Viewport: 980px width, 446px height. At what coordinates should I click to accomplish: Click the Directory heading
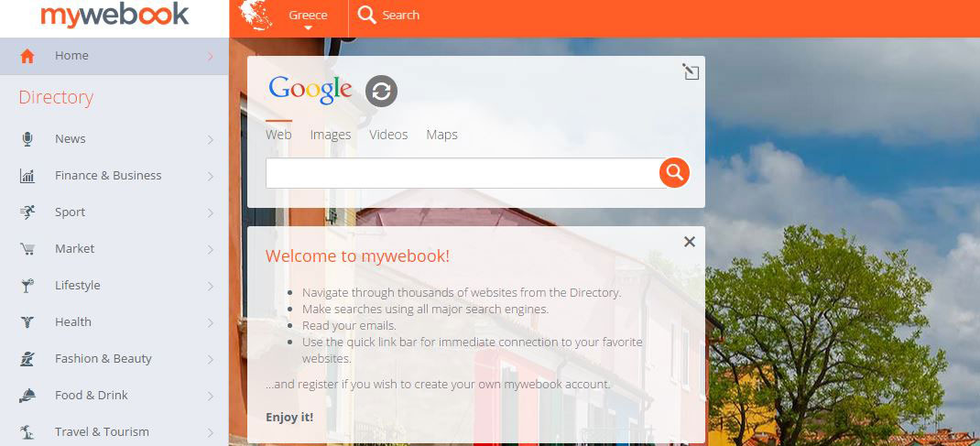[56, 97]
